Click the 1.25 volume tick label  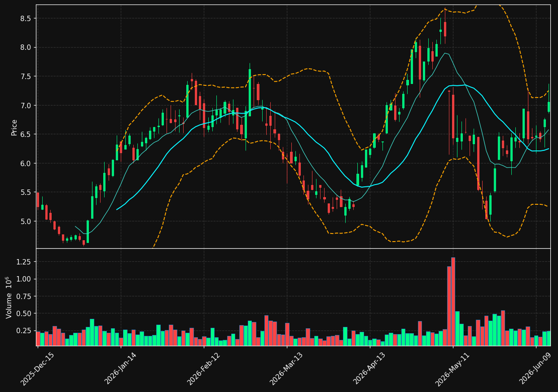(x=24, y=262)
